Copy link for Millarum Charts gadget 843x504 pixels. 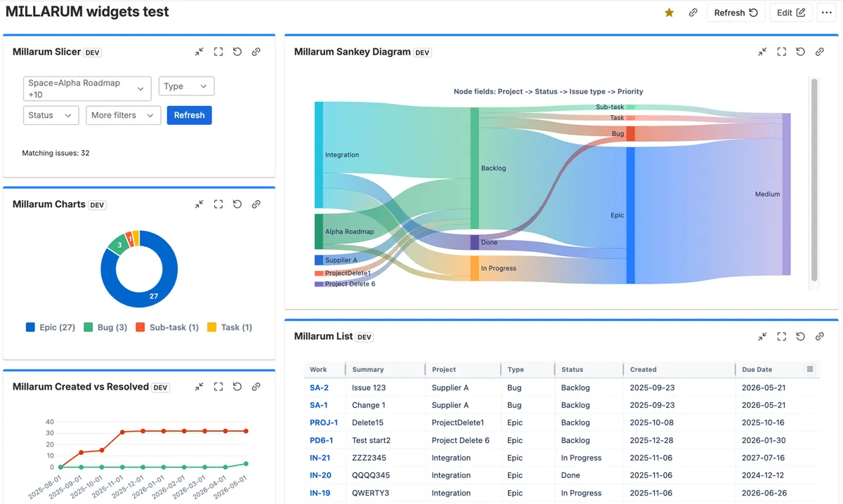click(x=256, y=204)
